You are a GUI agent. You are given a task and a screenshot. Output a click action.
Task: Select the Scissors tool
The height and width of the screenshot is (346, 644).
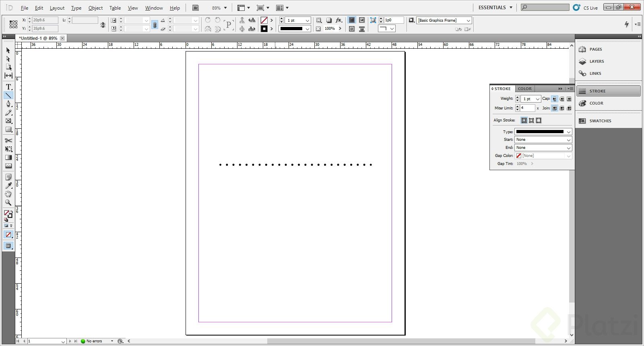click(x=8, y=140)
